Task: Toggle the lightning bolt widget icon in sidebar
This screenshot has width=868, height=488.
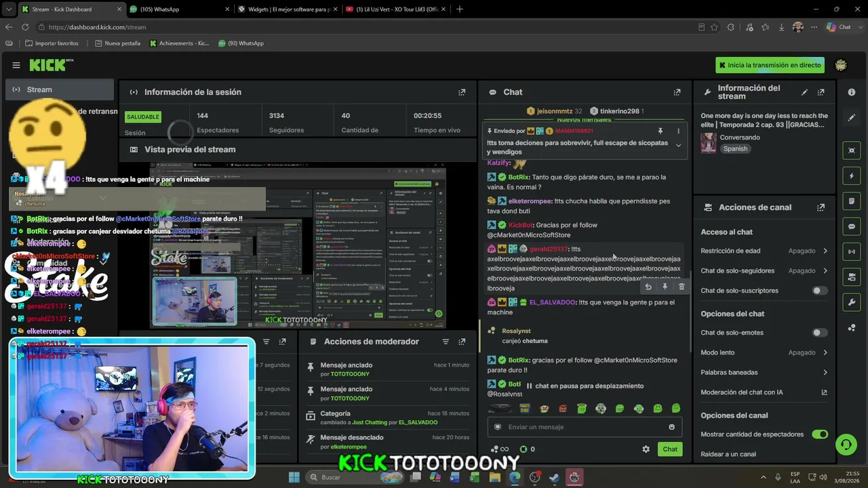Action: [x=852, y=176]
